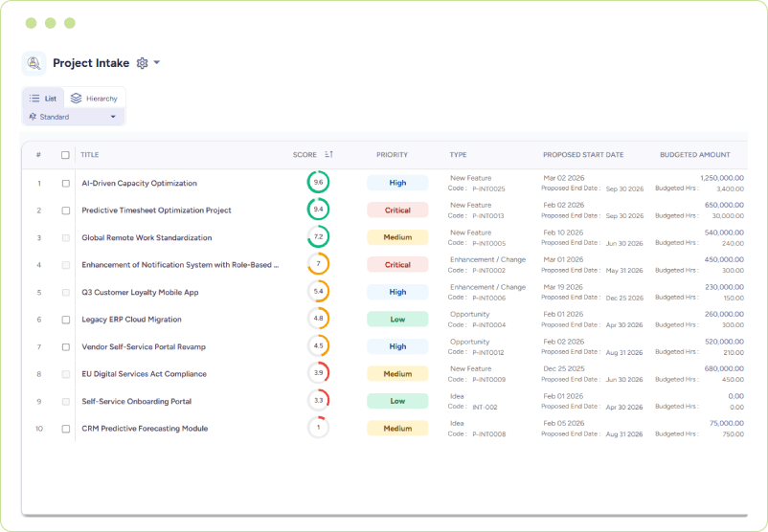This screenshot has height=532, width=768.
Task: Click the 1,250,000.00 budgeted amount
Action: tap(722, 178)
